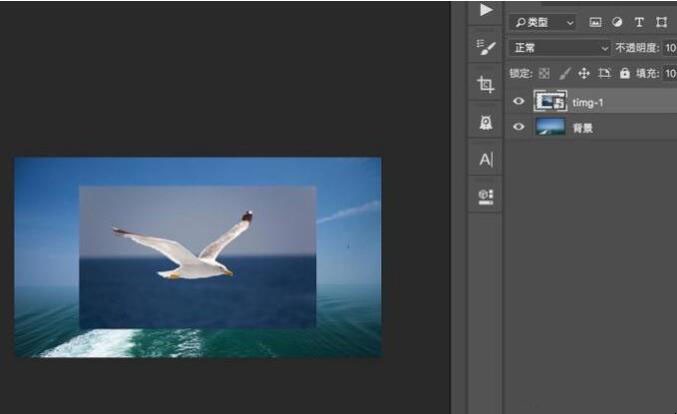Toggle the lock all padlock icon

[625, 73]
